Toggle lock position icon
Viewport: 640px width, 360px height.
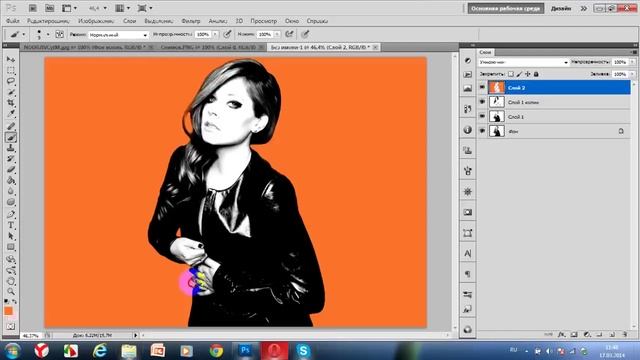coord(528,74)
